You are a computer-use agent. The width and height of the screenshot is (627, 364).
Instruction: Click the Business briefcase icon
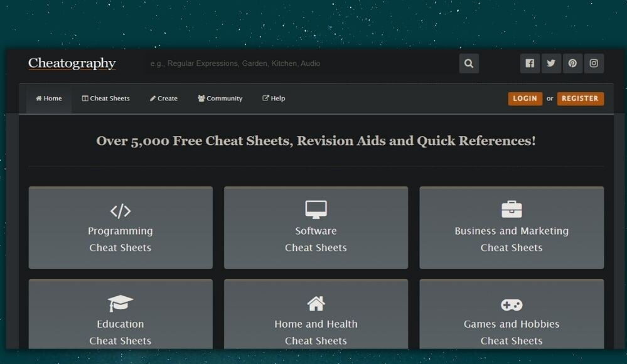tap(512, 209)
